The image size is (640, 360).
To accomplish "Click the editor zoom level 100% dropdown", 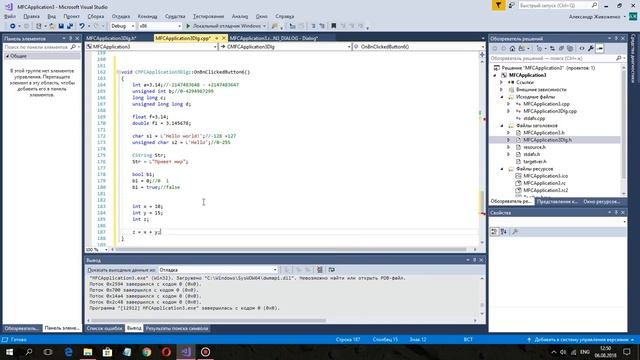I will coord(97,249).
